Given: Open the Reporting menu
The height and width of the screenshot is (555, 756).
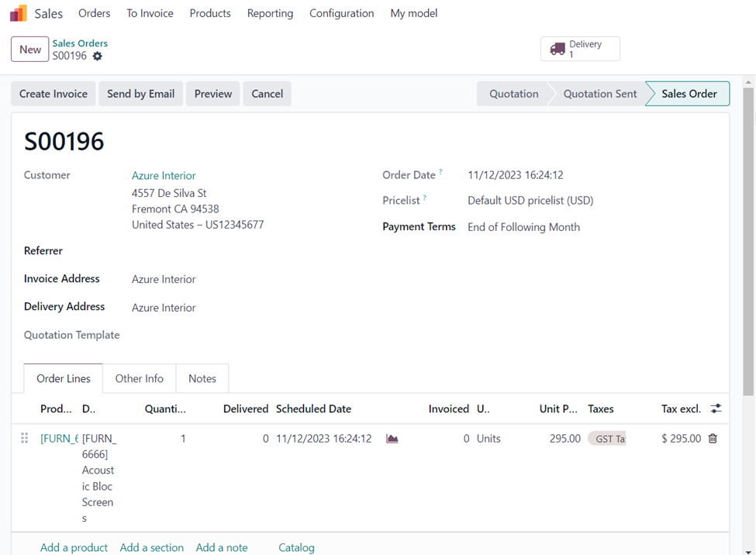Looking at the screenshot, I should coord(270,13).
